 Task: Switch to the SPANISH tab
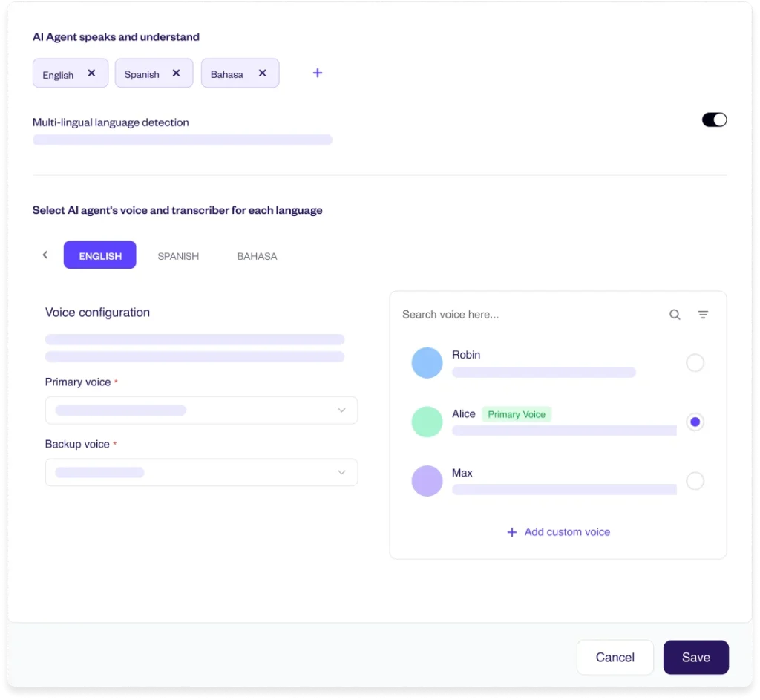pos(178,256)
